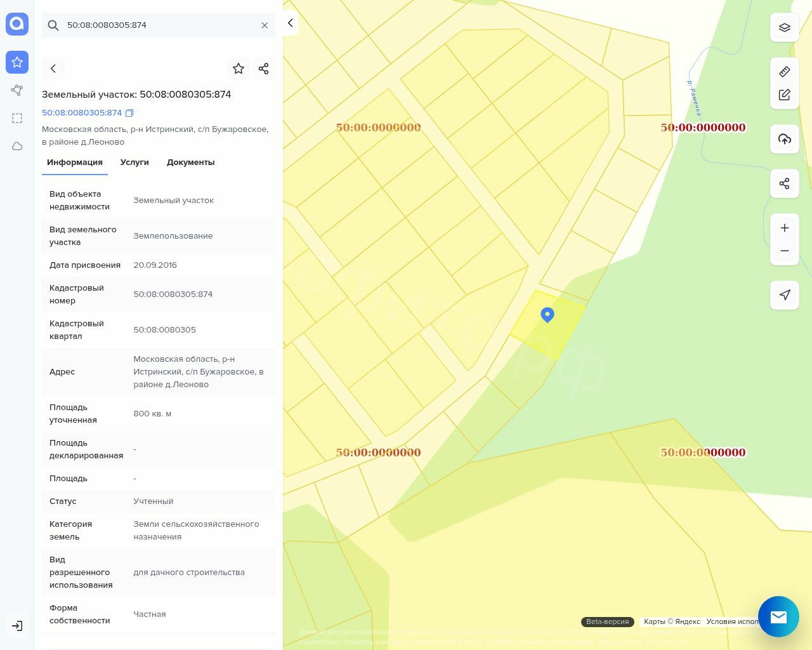
Task: Open the mail chat button
Action: pos(778,616)
